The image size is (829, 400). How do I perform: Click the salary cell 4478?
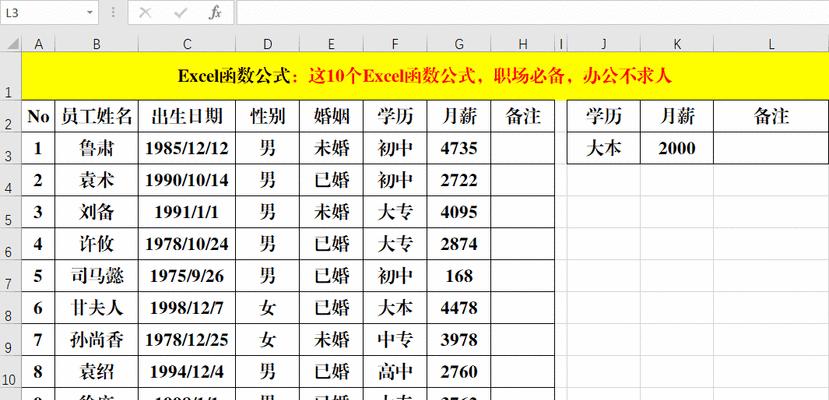click(459, 308)
